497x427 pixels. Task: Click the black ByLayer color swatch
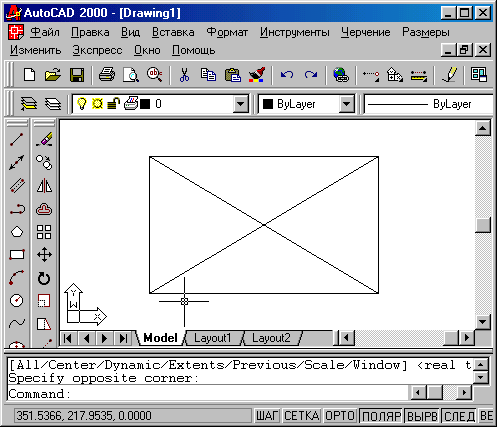[268, 104]
